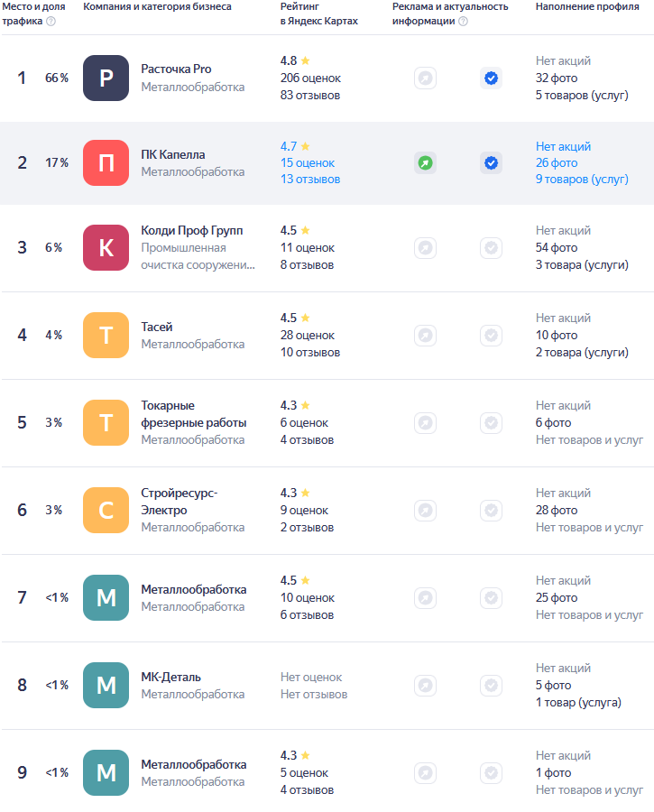
Task: Click «26 фото» link in ПК Капелла row
Action: 557,163
